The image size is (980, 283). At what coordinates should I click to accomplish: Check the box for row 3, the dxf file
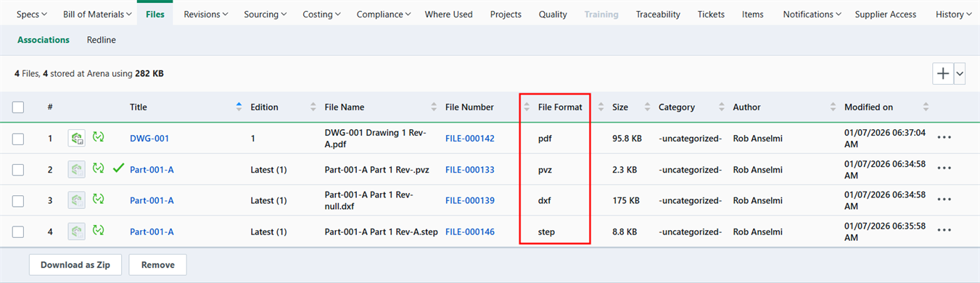click(x=18, y=201)
